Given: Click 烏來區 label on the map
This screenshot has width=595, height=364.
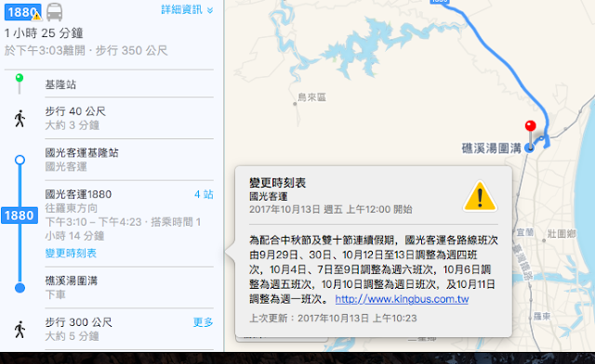Looking at the screenshot, I should click(x=311, y=97).
